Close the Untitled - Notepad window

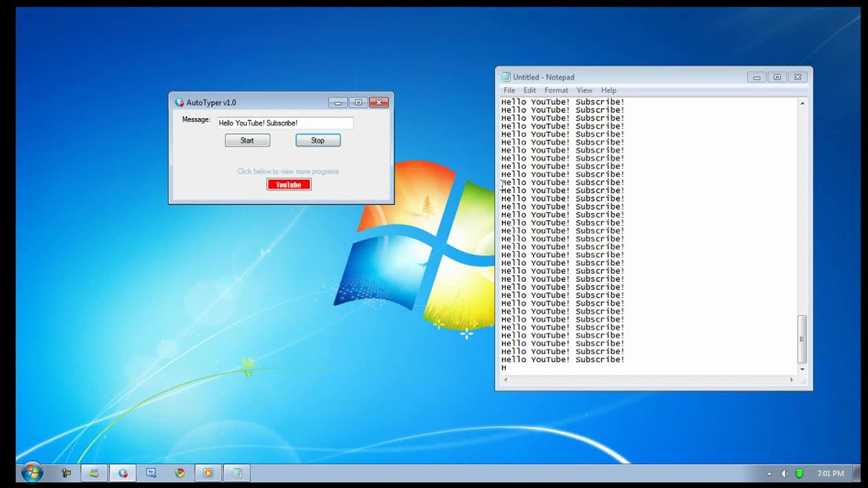(x=797, y=77)
